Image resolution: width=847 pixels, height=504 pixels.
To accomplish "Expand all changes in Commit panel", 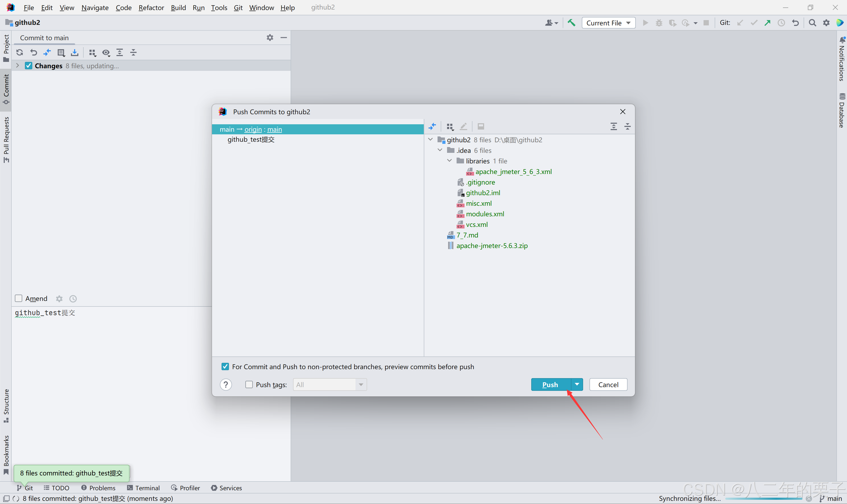I will pos(120,52).
